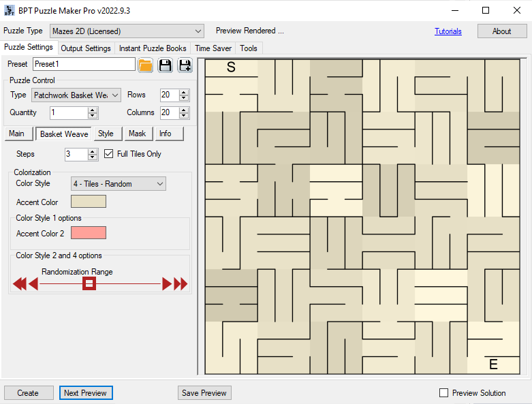Click the Next Preview button
The height and width of the screenshot is (404, 532).
tap(85, 393)
